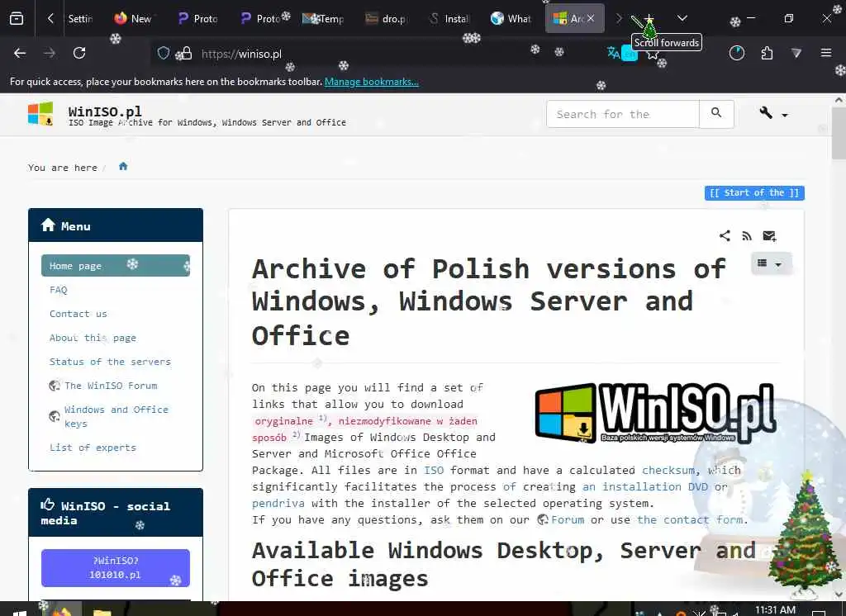846x616 pixels.
Task: Open a new tab with plus button
Action: click(x=649, y=19)
